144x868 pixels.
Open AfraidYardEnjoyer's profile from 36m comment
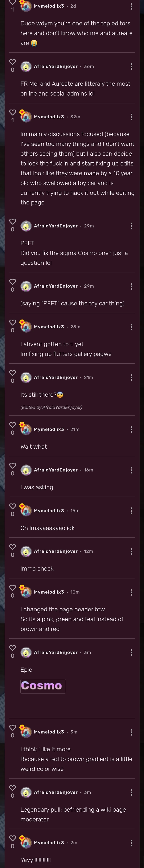pos(56,66)
